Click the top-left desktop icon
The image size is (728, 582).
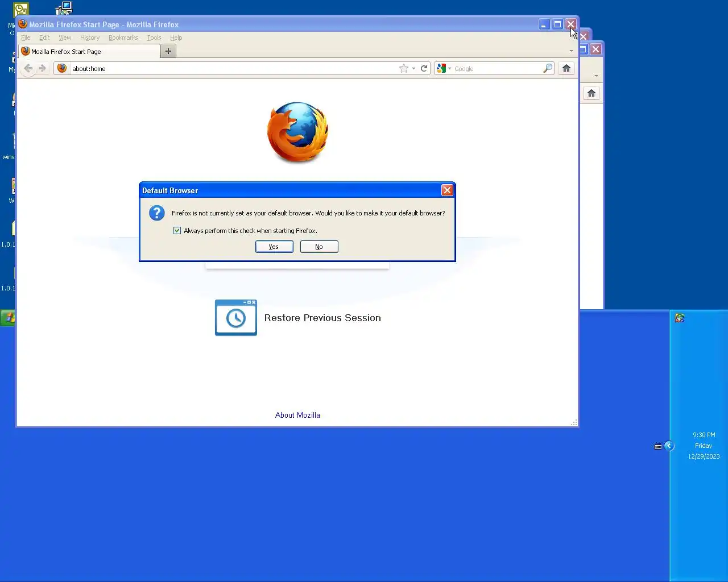click(20, 9)
